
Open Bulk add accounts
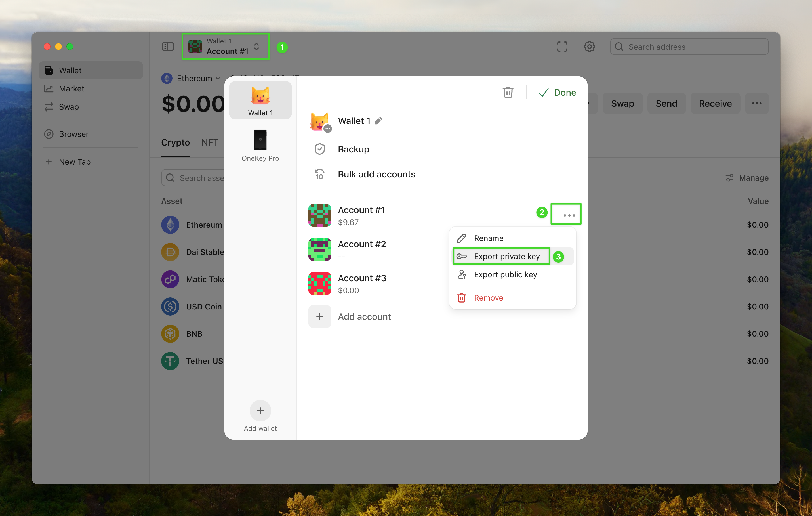(x=442, y=174)
